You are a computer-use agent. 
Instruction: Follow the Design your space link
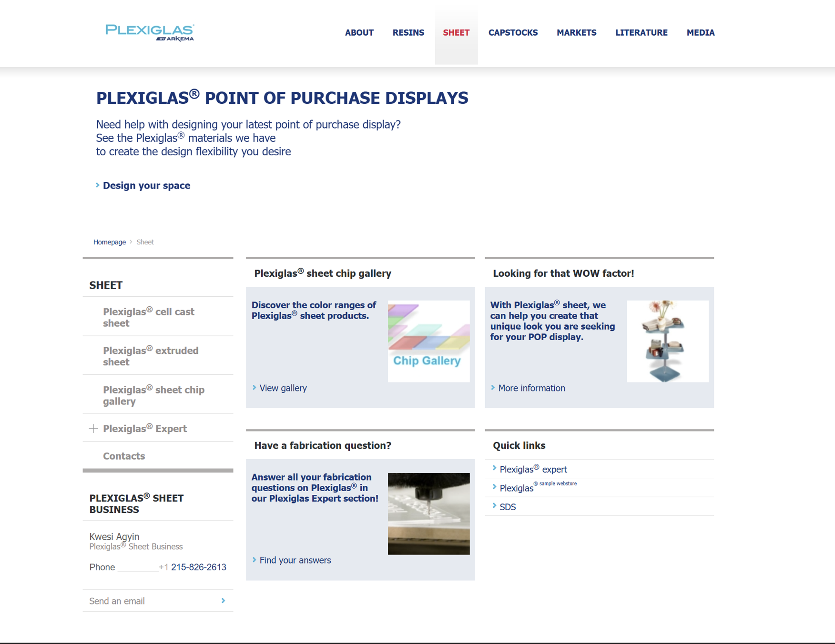[146, 185]
